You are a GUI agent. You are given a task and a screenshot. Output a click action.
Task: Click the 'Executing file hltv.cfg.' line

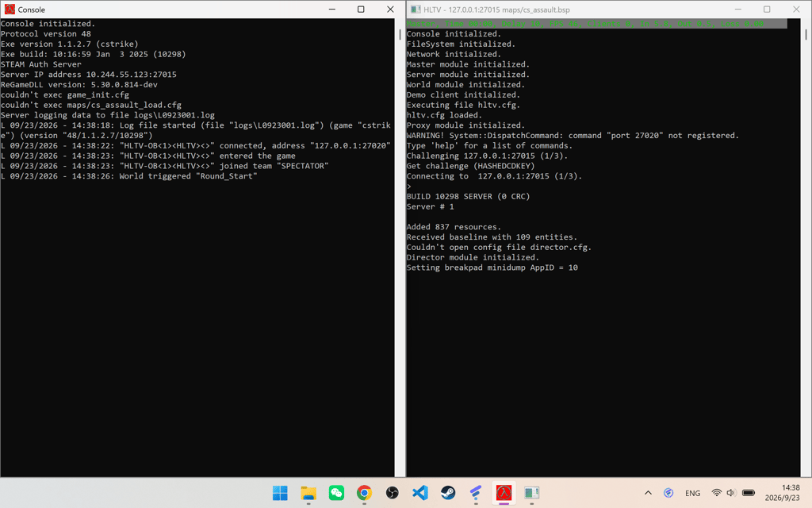tap(463, 105)
